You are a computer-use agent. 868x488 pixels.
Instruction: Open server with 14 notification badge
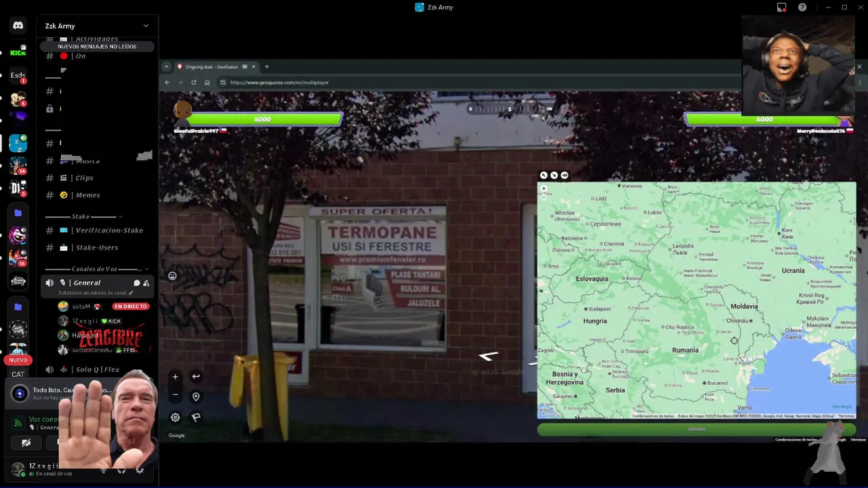coord(18,165)
